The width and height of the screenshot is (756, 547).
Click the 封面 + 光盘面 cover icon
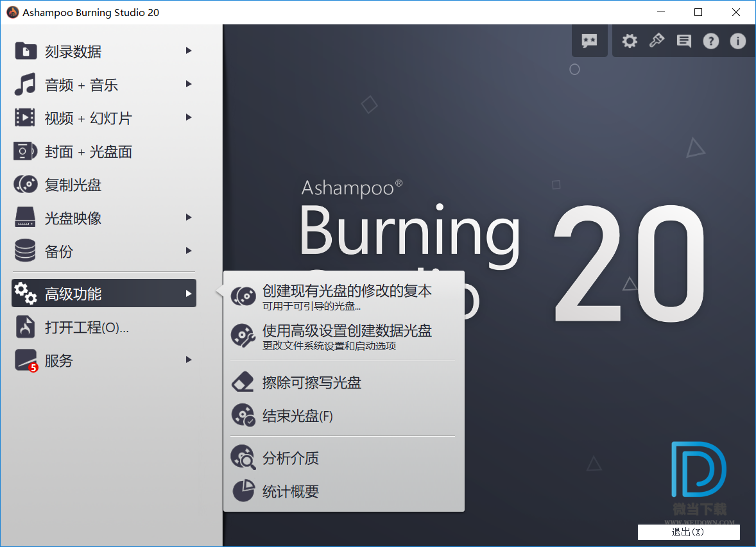[x=25, y=151]
